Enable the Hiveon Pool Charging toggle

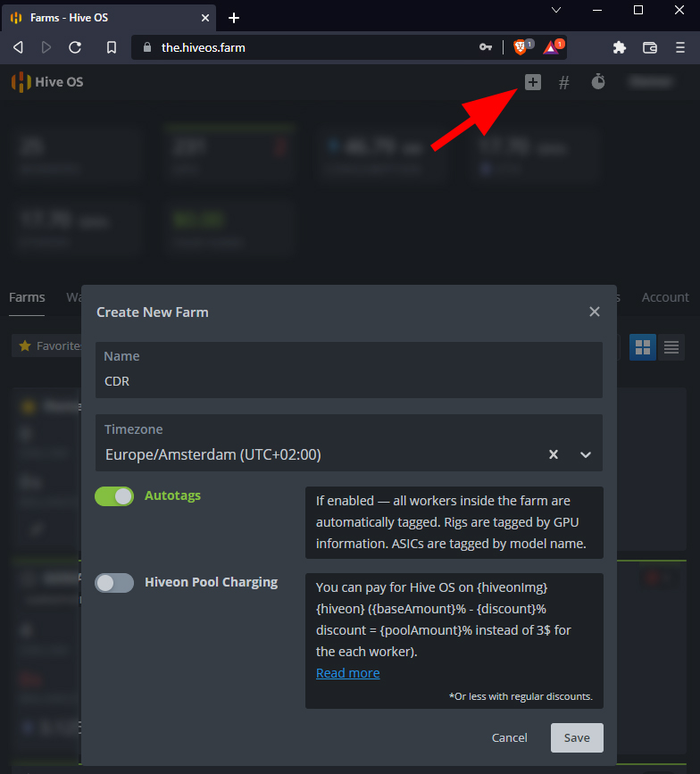click(x=114, y=583)
